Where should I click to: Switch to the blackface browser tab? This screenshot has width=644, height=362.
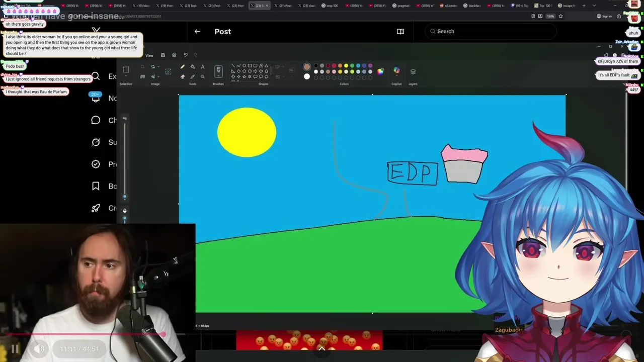click(471, 6)
